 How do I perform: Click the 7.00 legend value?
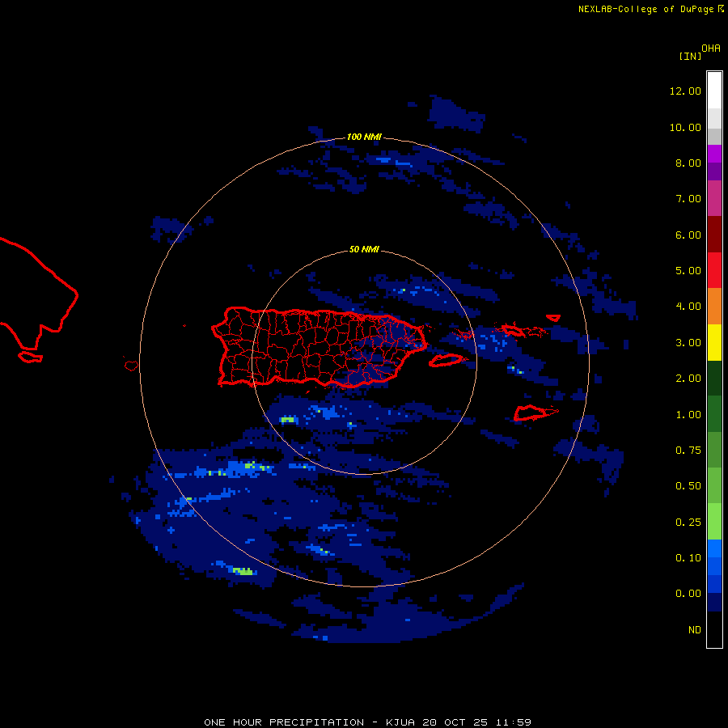point(688,199)
